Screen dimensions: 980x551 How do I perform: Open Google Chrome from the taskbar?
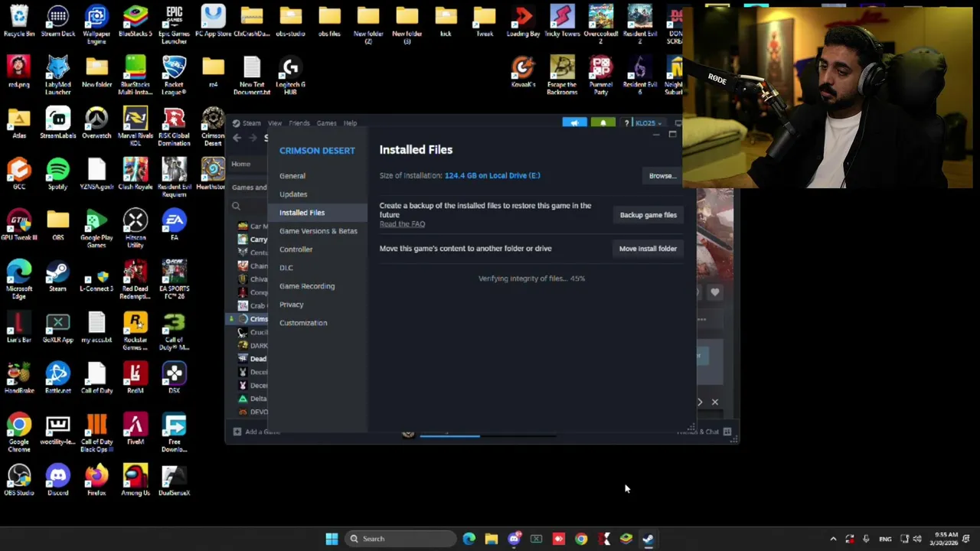(581, 539)
